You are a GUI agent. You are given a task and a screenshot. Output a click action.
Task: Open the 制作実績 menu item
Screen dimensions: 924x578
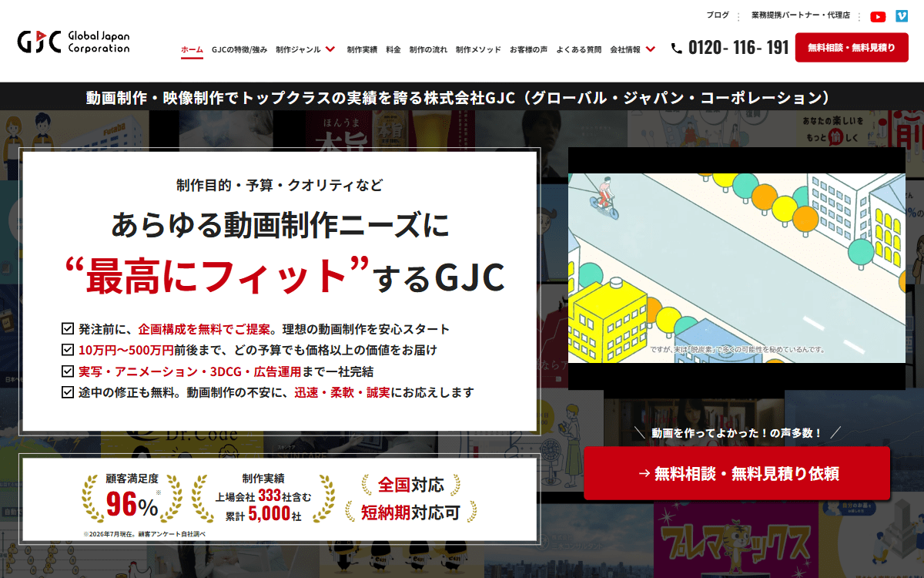coord(362,49)
